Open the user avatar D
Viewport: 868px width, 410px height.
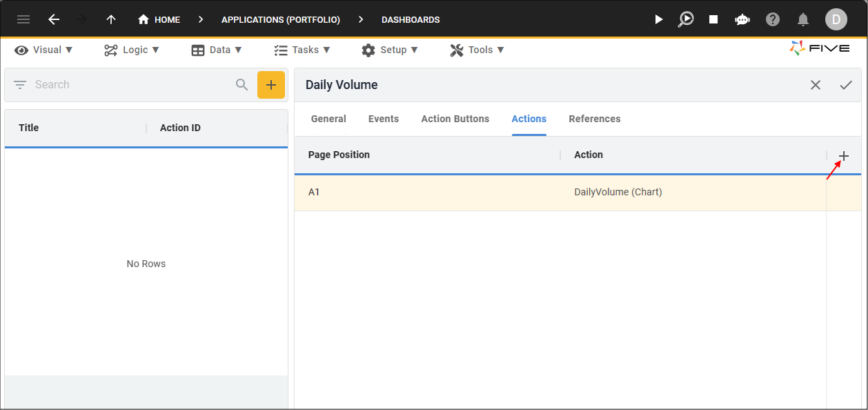pos(836,19)
